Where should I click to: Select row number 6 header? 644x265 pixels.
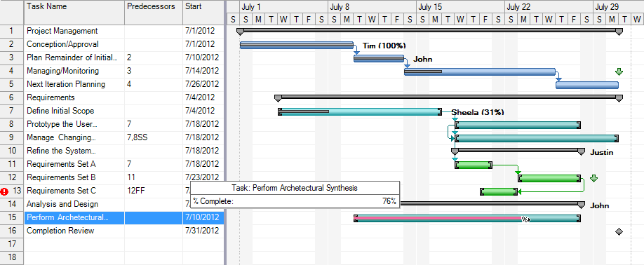12,97
